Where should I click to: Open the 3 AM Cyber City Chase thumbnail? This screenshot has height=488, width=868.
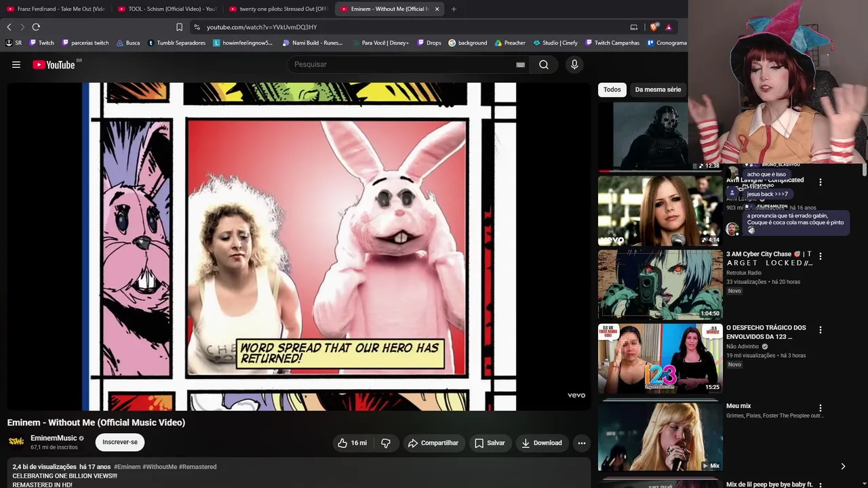660,285
